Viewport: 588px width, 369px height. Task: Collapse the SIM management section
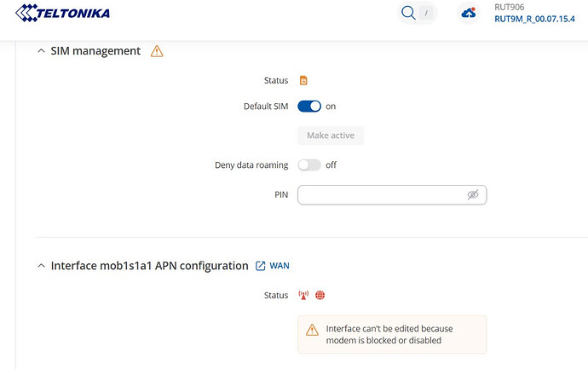[x=41, y=51]
